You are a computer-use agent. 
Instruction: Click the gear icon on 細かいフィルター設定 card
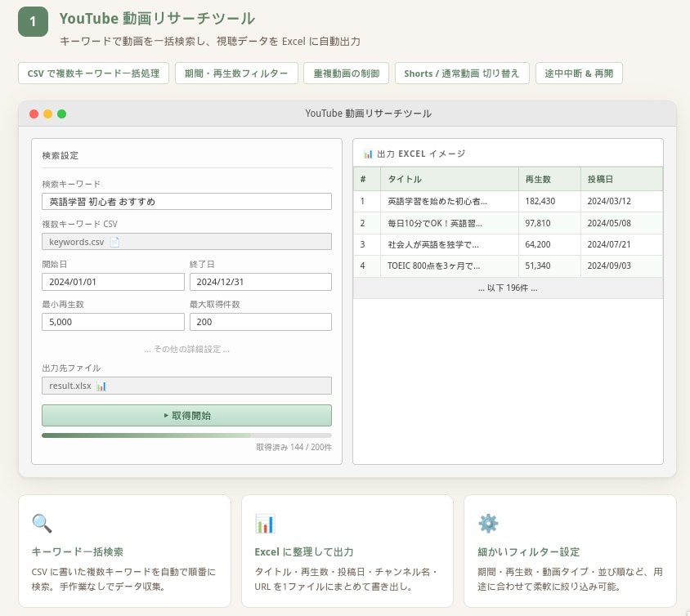(488, 523)
